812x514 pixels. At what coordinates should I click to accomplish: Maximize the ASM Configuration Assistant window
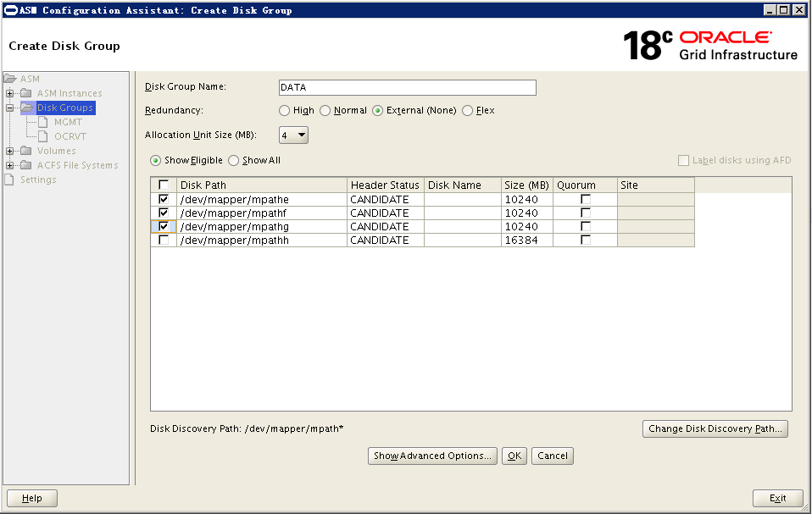coord(784,10)
